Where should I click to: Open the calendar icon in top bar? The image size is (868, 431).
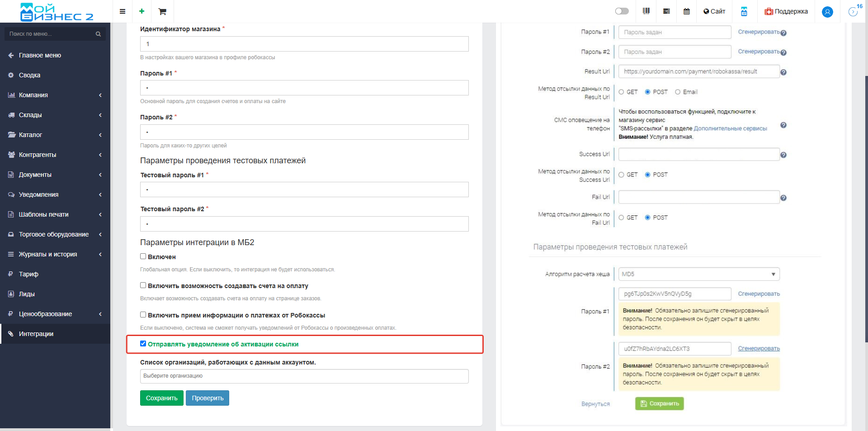[x=686, y=11]
